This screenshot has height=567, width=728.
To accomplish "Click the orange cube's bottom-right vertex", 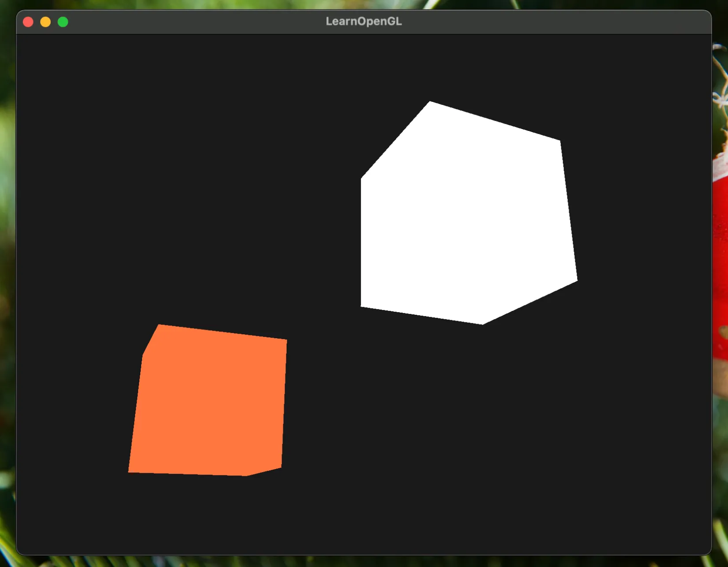I will [x=281, y=467].
